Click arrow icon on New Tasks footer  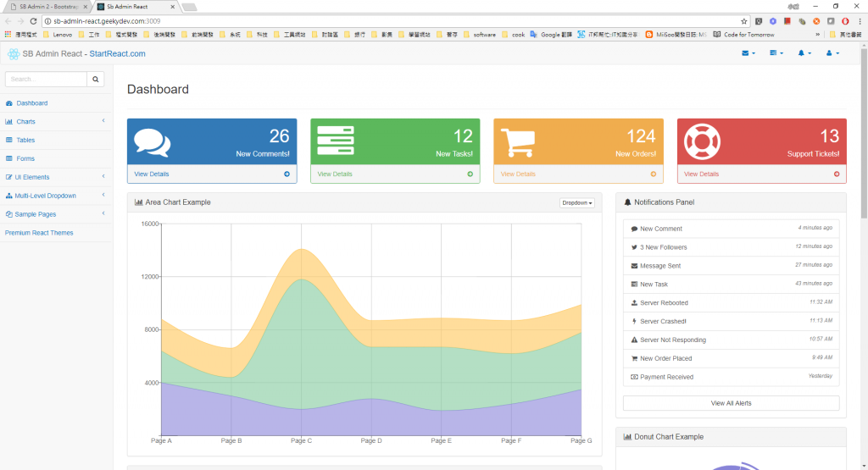(470, 174)
